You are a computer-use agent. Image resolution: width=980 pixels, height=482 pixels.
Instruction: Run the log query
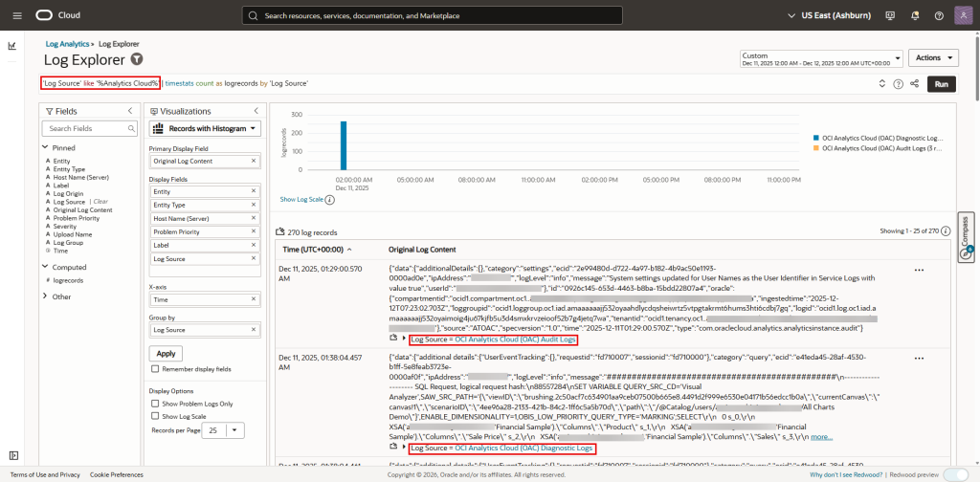coord(941,84)
